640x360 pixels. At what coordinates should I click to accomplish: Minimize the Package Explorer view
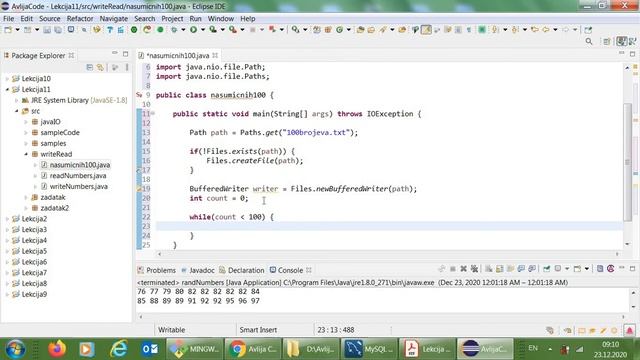click(115, 53)
